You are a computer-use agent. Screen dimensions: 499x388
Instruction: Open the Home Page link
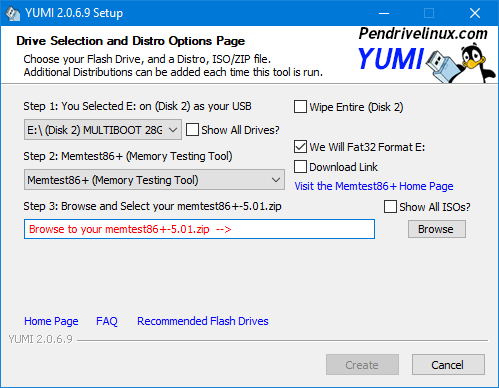pos(51,321)
